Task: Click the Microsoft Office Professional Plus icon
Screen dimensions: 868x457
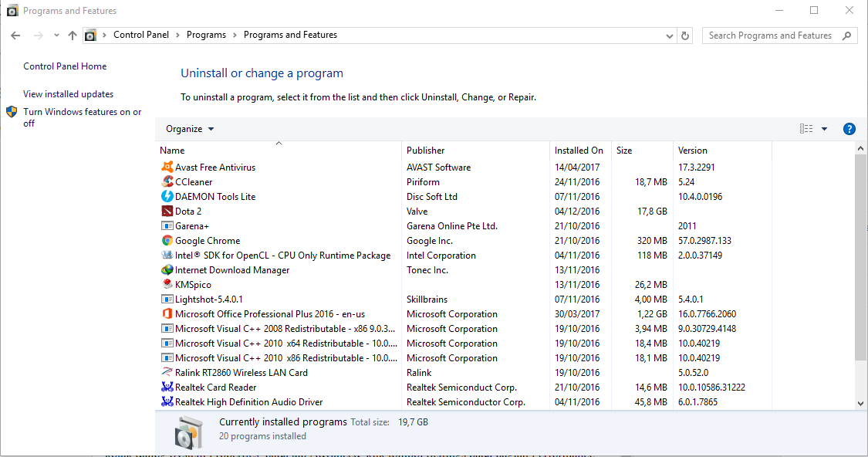Action: pos(167,313)
